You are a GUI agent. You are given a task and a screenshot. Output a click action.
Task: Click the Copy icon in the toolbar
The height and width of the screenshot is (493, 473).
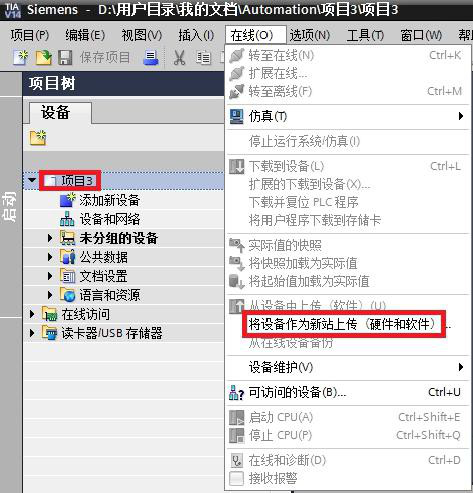[x=203, y=58]
